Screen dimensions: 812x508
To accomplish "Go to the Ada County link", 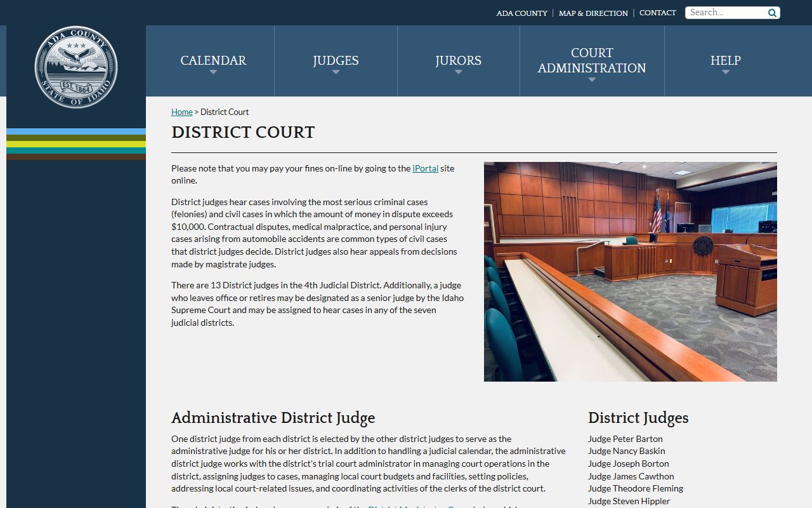I will (521, 13).
